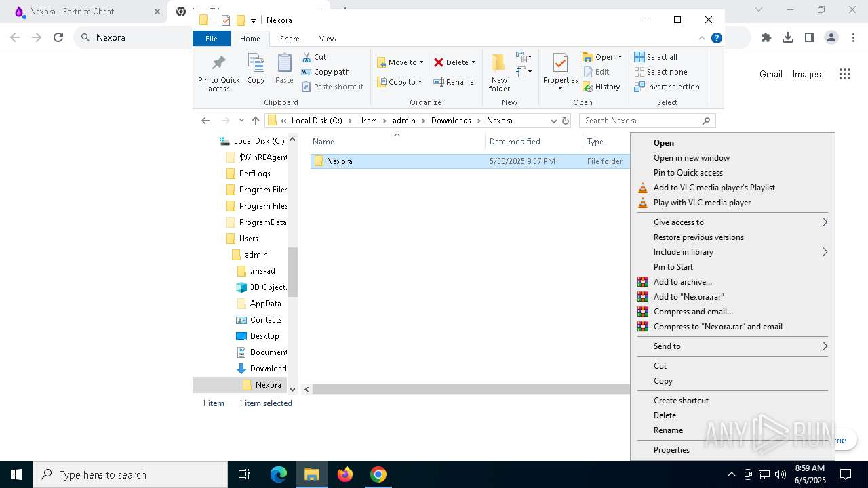Image resolution: width=868 pixels, height=488 pixels.
Task: Click the file list horizontal scrollbar
Action: 471,389
